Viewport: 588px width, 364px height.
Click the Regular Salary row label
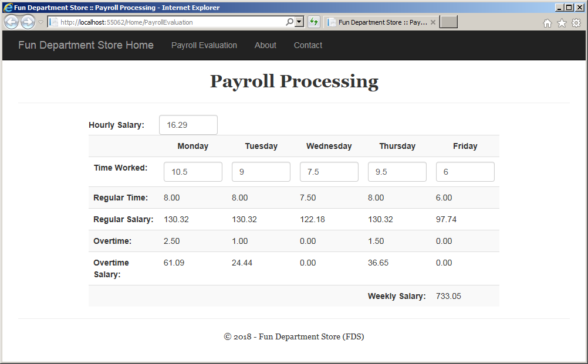(123, 219)
